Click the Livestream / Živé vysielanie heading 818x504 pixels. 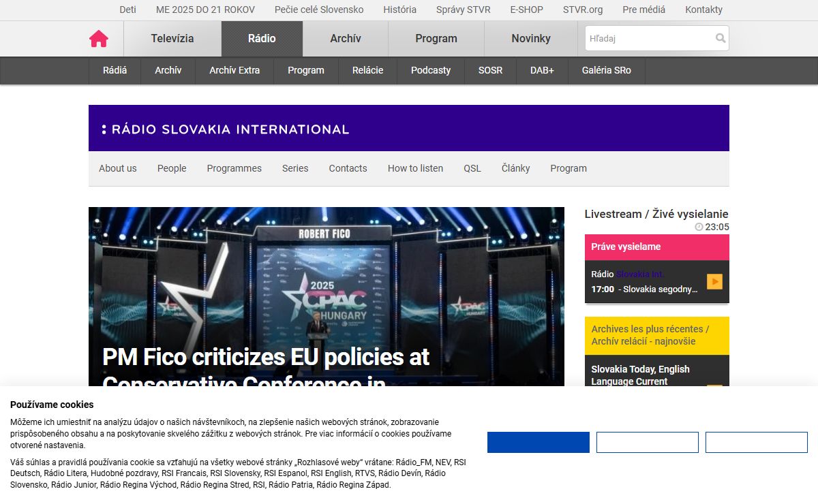pyautogui.click(x=656, y=214)
